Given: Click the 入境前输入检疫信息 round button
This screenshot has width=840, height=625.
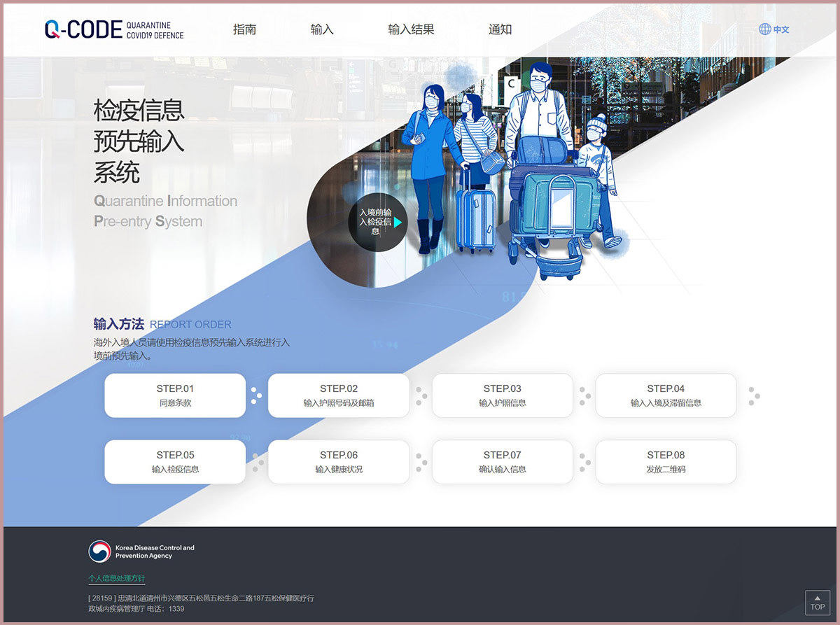Looking at the screenshot, I should [378, 222].
